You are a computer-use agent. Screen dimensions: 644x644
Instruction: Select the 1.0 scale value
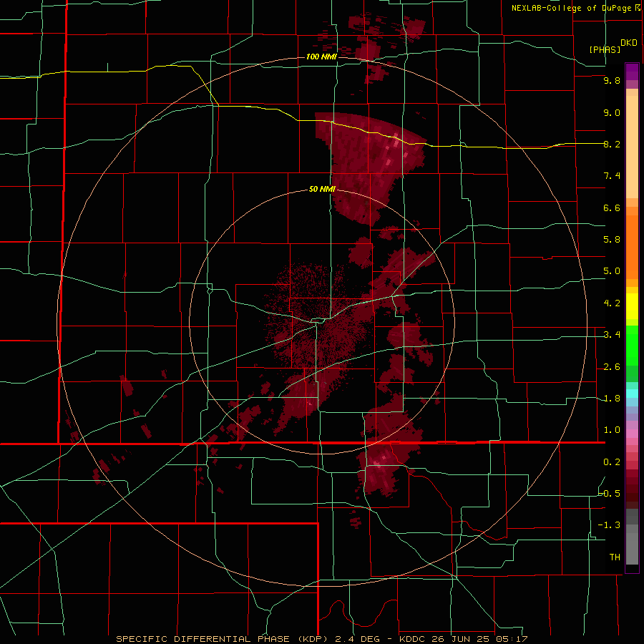tap(612, 430)
